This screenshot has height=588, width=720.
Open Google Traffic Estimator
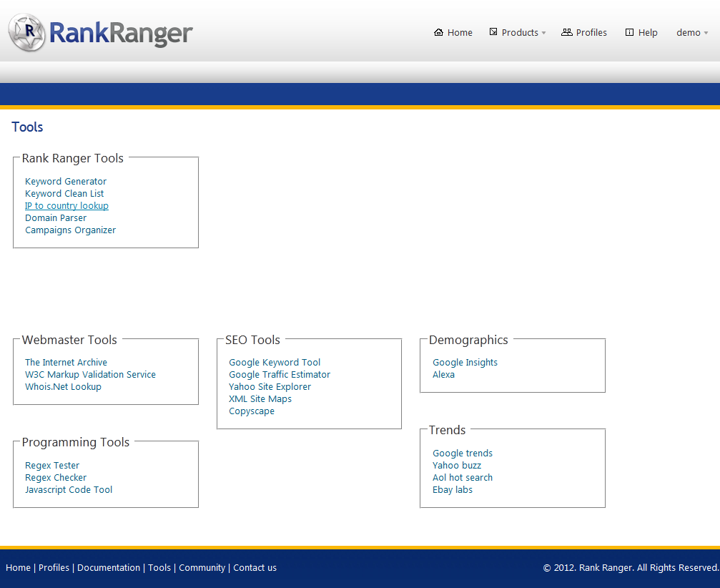[279, 374]
